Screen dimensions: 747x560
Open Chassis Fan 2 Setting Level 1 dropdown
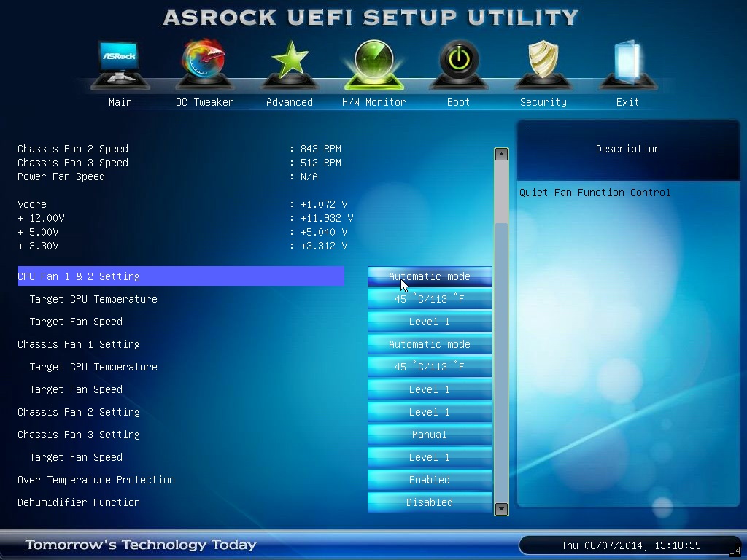[429, 412]
